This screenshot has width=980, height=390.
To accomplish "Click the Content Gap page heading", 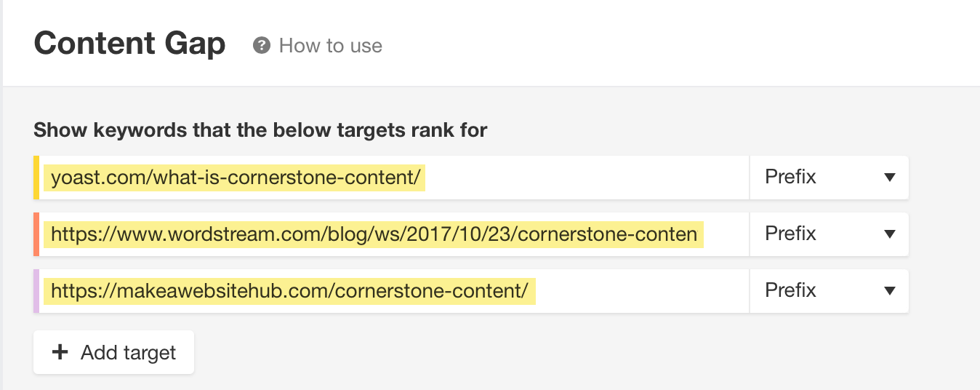I will pos(130,44).
